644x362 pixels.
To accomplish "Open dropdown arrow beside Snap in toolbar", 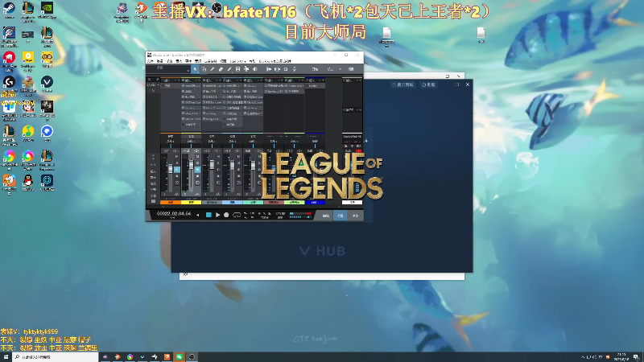I will point(340,69).
